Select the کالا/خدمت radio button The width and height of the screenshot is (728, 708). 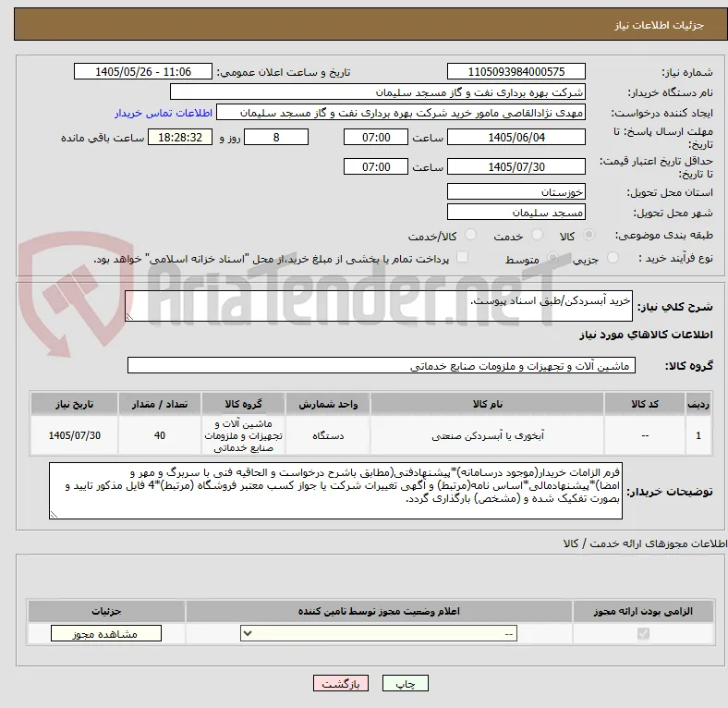click(470, 235)
